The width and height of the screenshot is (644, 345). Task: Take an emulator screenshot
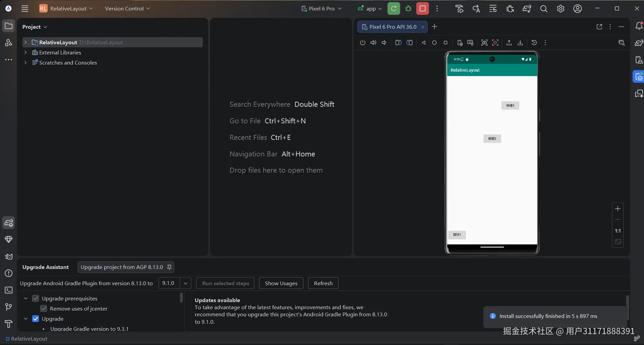click(x=484, y=43)
